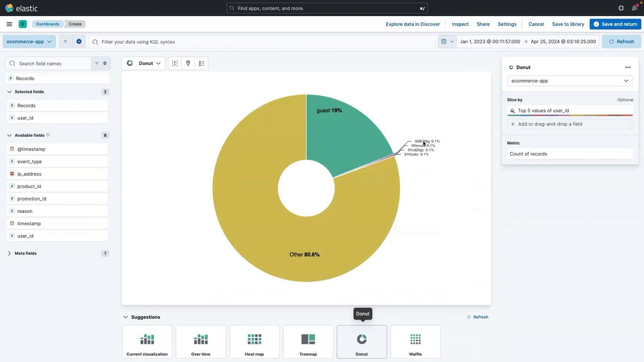Click the Save and return button

pyautogui.click(x=615, y=24)
